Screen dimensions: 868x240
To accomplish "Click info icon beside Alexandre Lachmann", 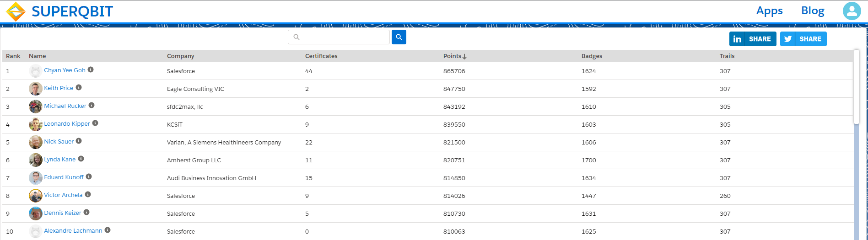I will point(108,230).
